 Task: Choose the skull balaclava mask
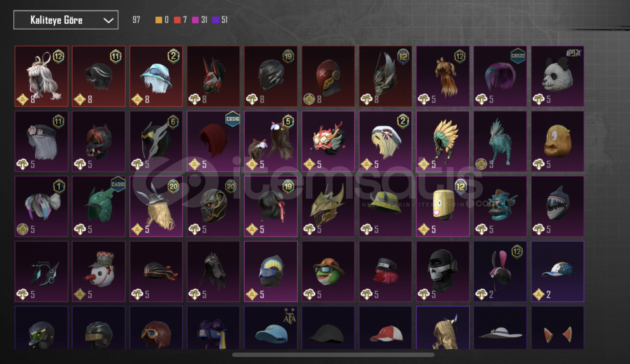tap(443, 271)
